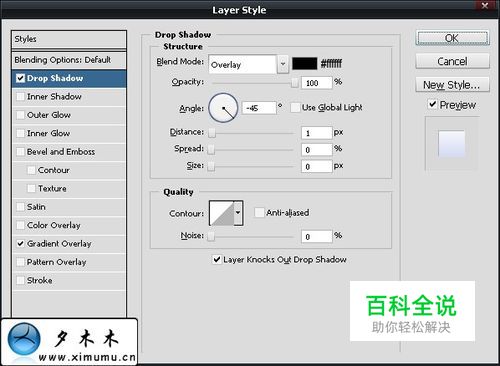The height and width of the screenshot is (366, 500).
Task: Enable the Bevel and Emboss checkbox
Action: 20,152
